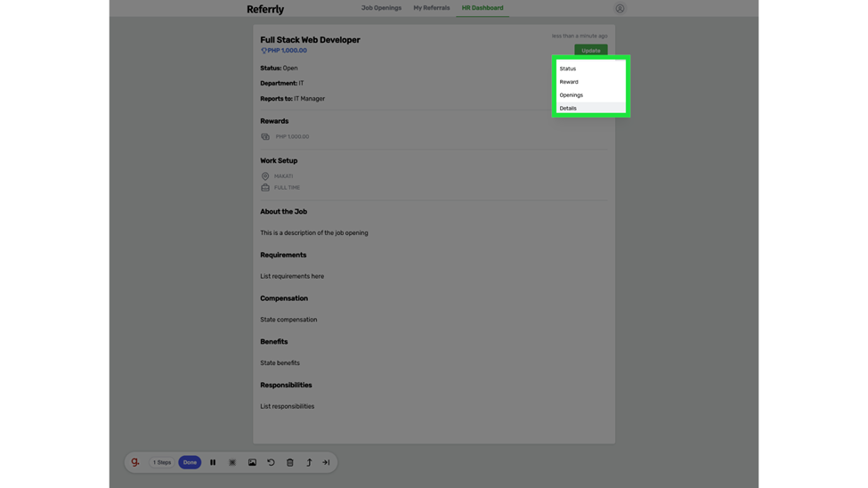The image size is (868, 488).
Task: Choose Reward from the update menu
Action: (590, 82)
